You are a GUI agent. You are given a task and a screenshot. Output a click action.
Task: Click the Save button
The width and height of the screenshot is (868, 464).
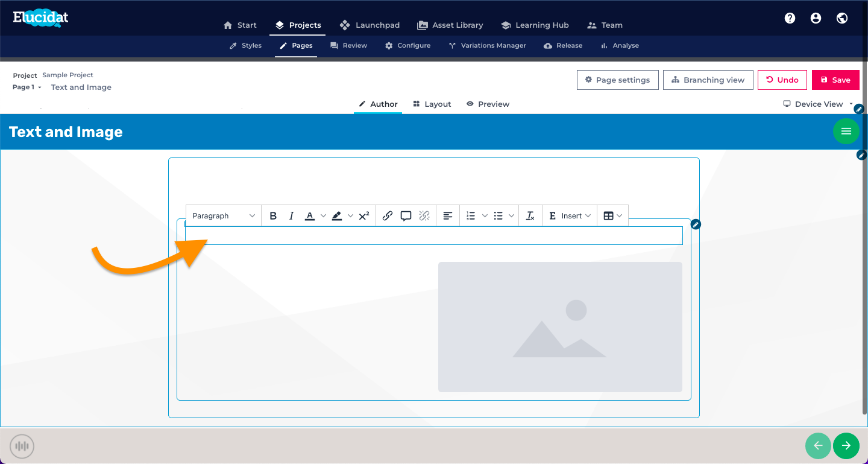[835, 80]
